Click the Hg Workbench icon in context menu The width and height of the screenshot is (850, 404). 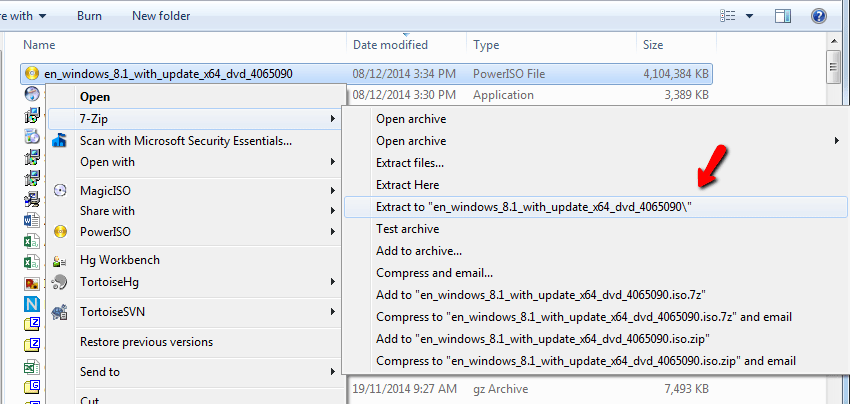(59, 261)
